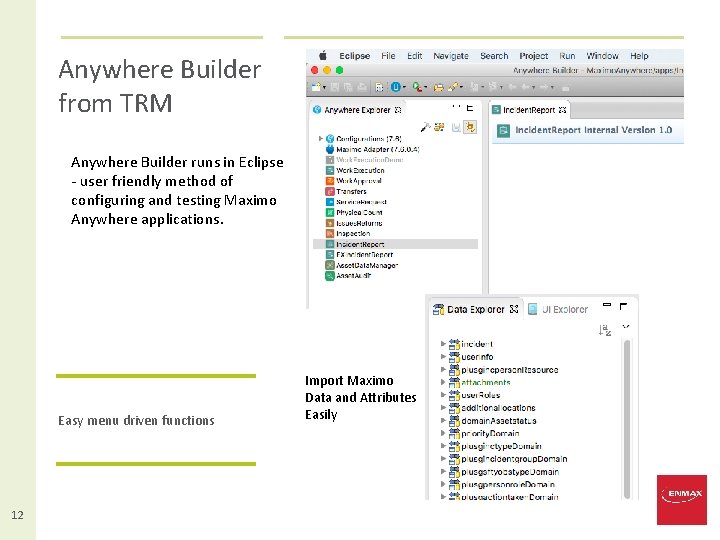Open the Edit menu
The height and width of the screenshot is (540, 720).
[414, 56]
